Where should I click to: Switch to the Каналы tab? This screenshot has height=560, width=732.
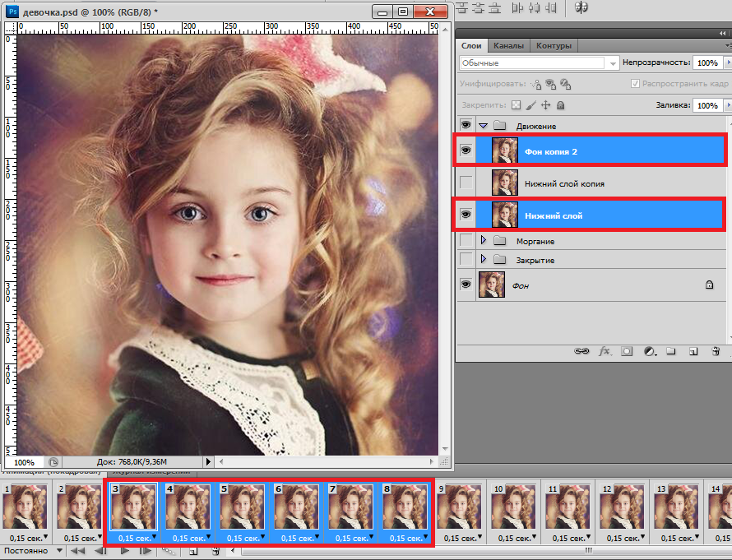508,46
